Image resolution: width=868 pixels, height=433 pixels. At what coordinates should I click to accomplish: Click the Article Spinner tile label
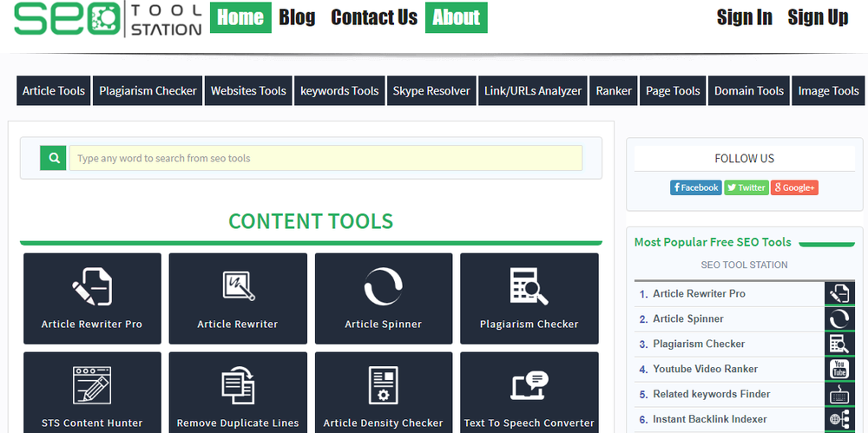coord(383,325)
